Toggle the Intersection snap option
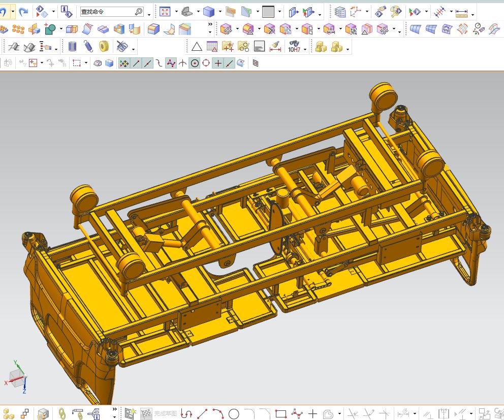Image resolution: width=504 pixels, height=420 pixels. click(x=182, y=63)
